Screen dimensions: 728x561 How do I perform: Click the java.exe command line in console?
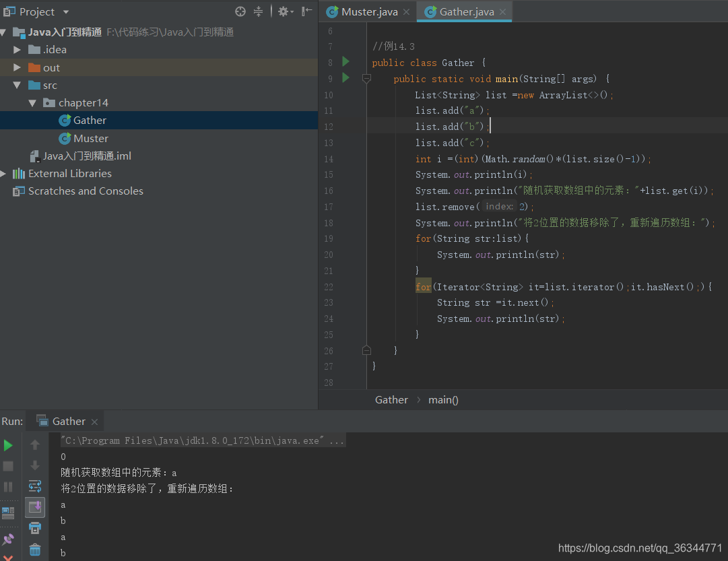pyautogui.click(x=203, y=440)
